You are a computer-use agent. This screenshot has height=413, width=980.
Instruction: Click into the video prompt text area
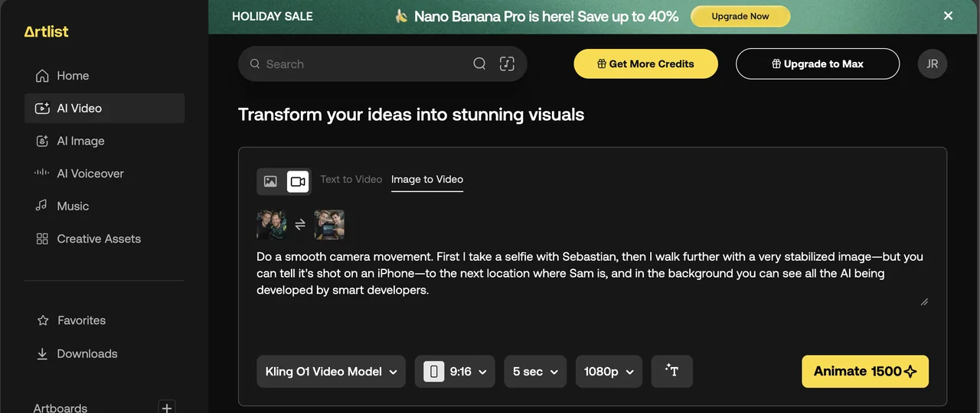(x=593, y=277)
